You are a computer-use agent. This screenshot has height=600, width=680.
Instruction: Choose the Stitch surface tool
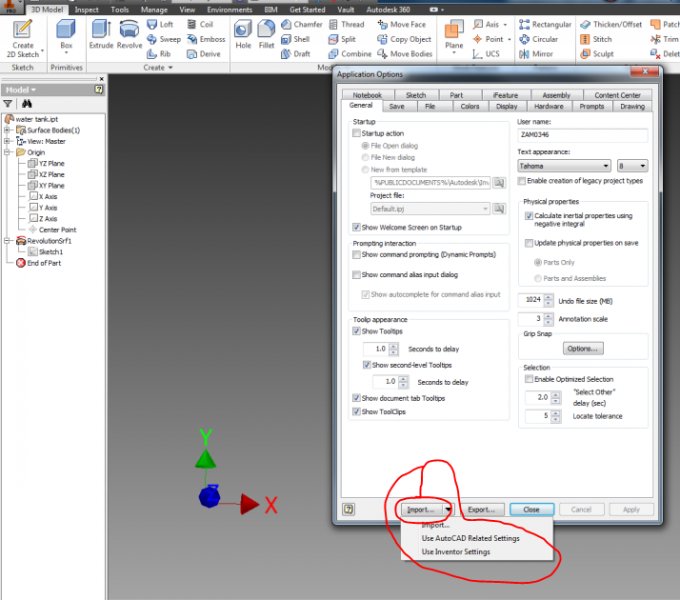pyautogui.click(x=596, y=39)
